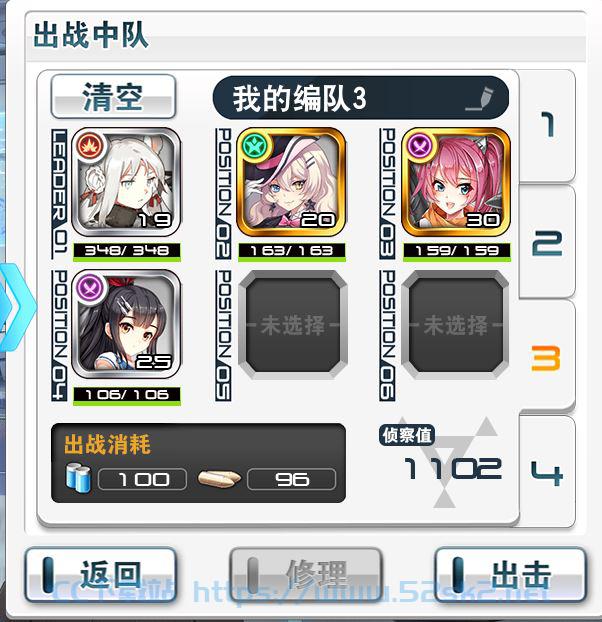
Task: Open the empty position 06 slot
Action: tap(456, 324)
